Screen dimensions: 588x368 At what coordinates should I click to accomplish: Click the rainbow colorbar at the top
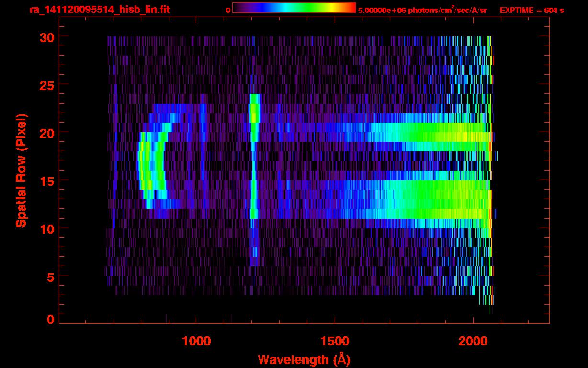(294, 8)
